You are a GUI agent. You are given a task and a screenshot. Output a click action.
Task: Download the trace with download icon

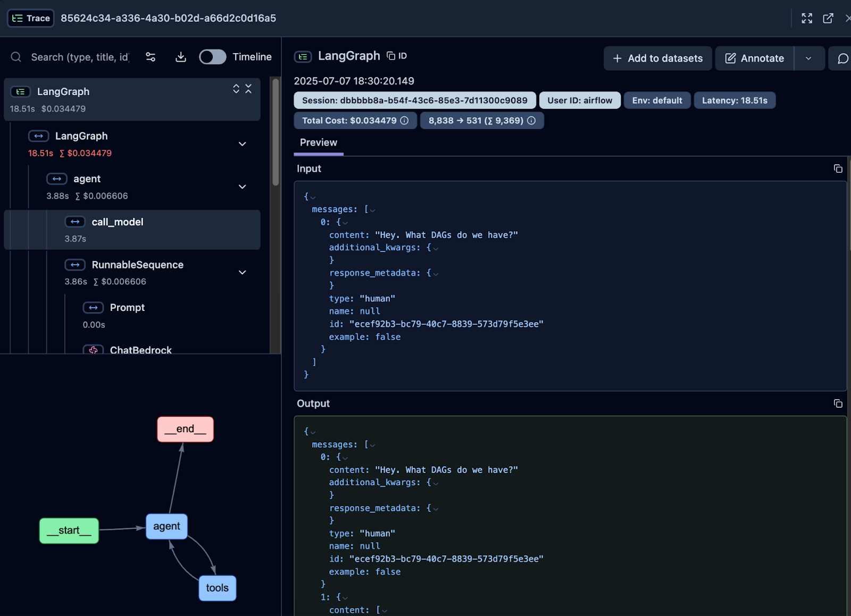[x=181, y=57]
